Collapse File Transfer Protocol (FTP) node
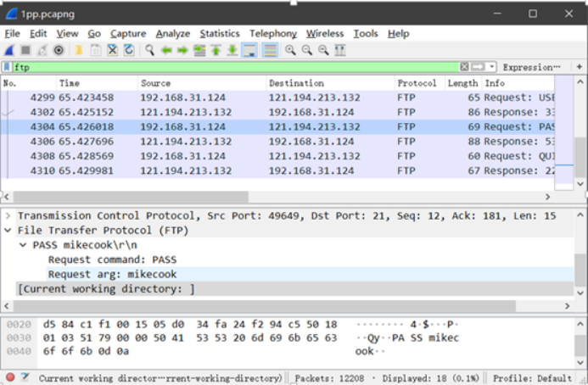 8,230
